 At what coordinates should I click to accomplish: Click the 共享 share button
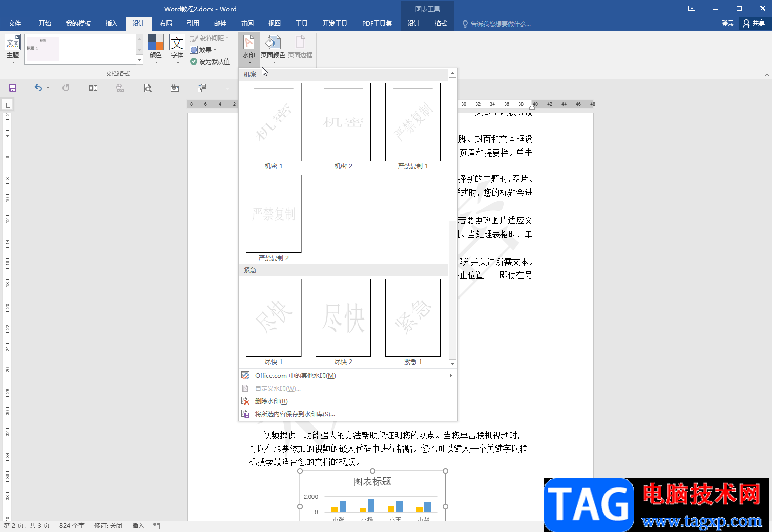(x=754, y=24)
